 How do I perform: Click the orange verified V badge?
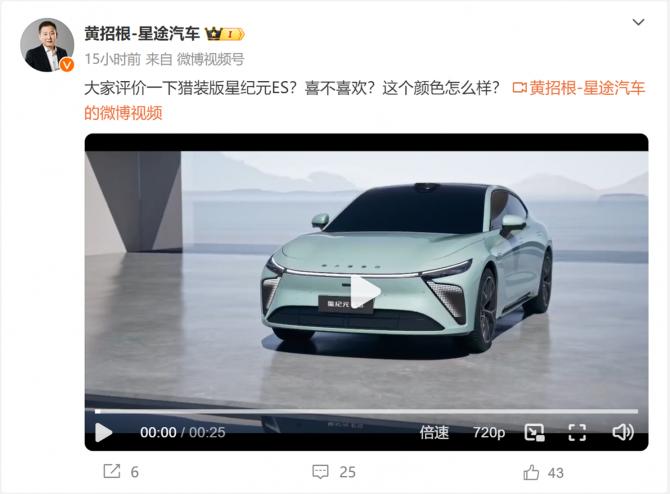pyautogui.click(x=66, y=65)
